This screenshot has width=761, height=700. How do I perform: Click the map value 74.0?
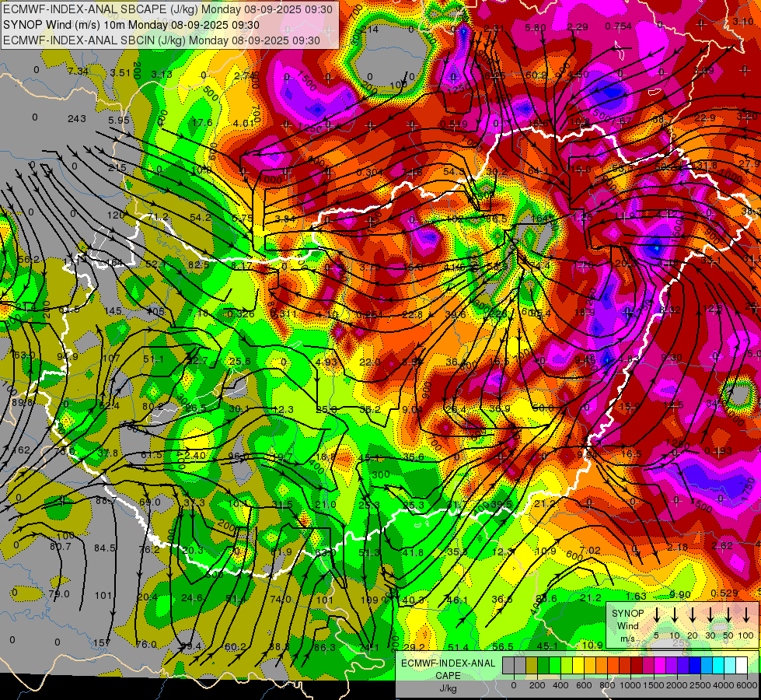(281, 599)
